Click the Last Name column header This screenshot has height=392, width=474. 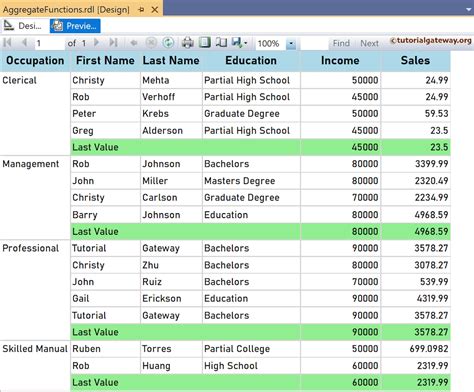pos(171,61)
